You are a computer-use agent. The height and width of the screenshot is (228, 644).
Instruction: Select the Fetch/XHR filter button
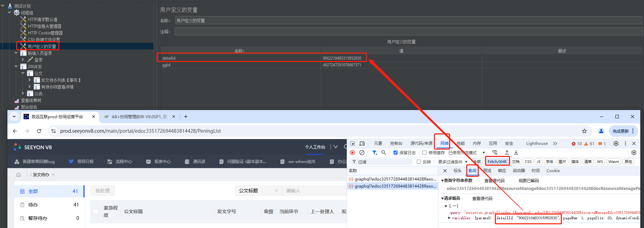[x=497, y=162]
